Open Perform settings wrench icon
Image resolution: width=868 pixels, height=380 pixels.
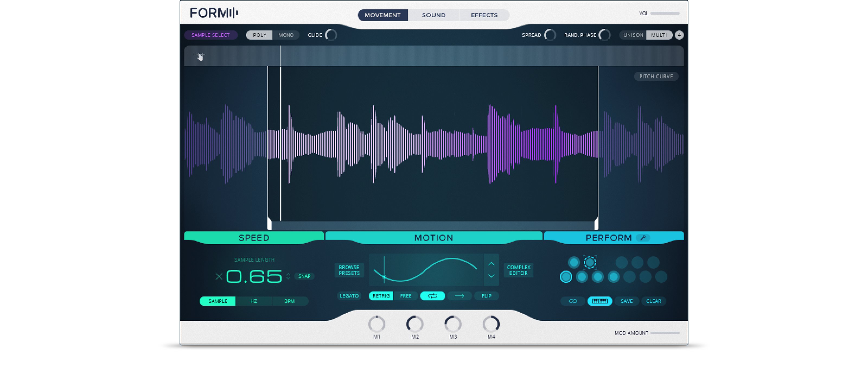[x=643, y=238]
